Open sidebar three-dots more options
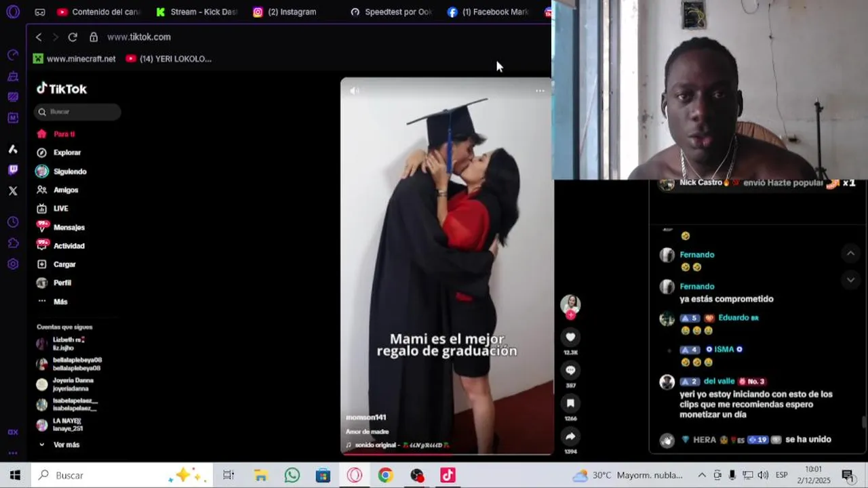This screenshot has height=488, width=868. pos(13,453)
